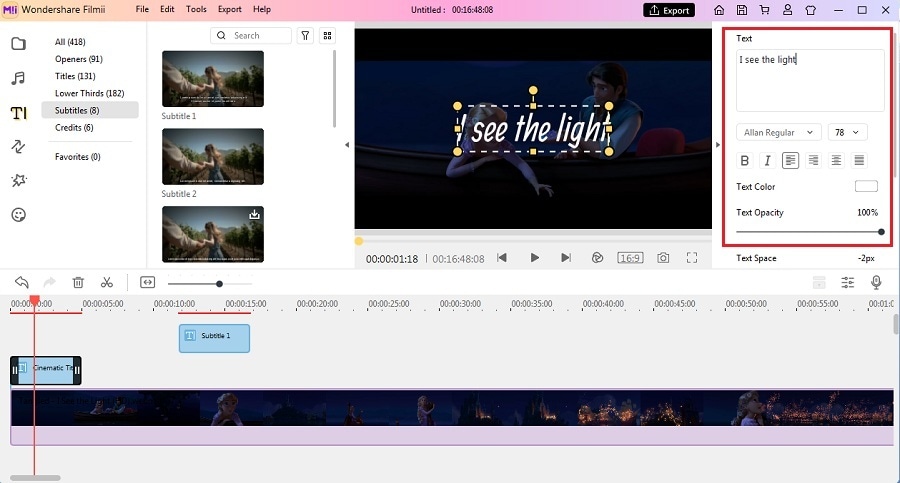Set text alignment to justify

[x=859, y=160]
